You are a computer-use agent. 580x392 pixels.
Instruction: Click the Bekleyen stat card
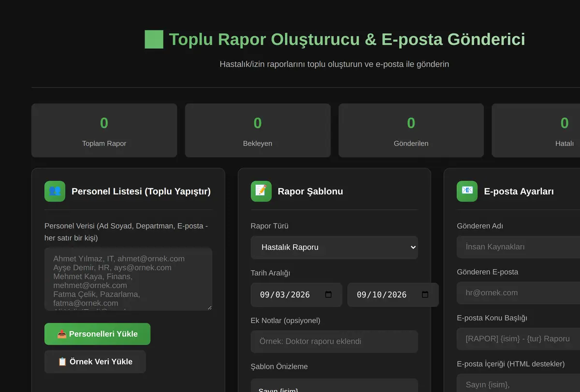tap(258, 131)
